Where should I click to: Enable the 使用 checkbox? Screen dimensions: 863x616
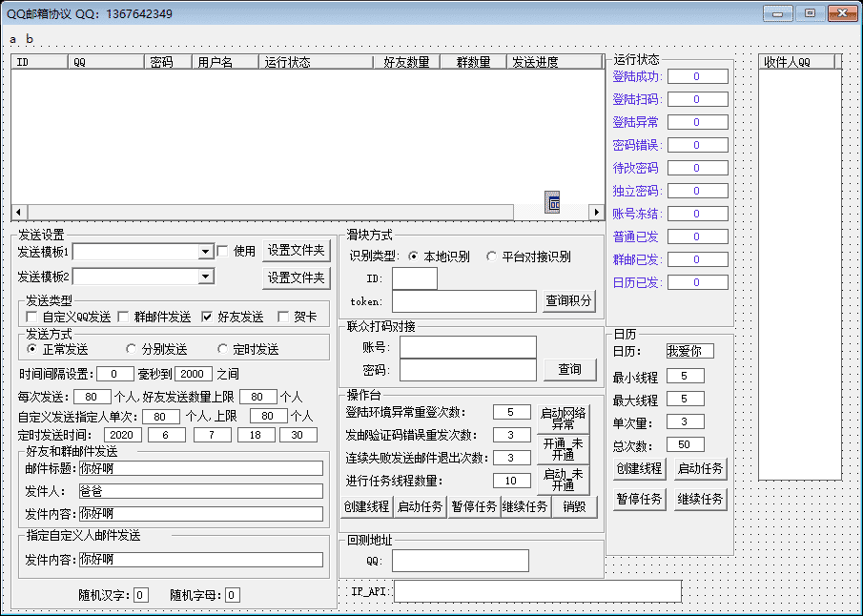[x=220, y=251]
